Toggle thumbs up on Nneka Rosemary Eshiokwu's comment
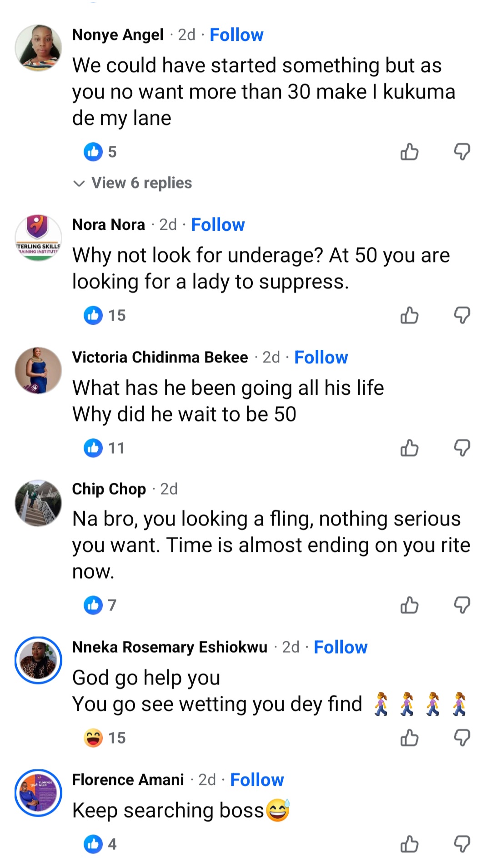Screen dimensions: 491x868 pyautogui.click(x=409, y=737)
